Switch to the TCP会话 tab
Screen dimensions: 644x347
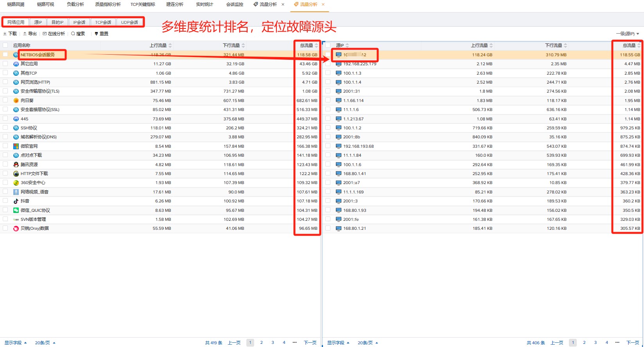103,22
